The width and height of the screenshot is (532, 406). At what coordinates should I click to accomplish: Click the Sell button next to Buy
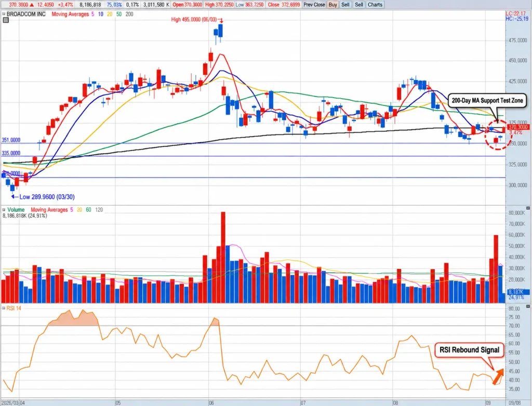pos(345,5)
